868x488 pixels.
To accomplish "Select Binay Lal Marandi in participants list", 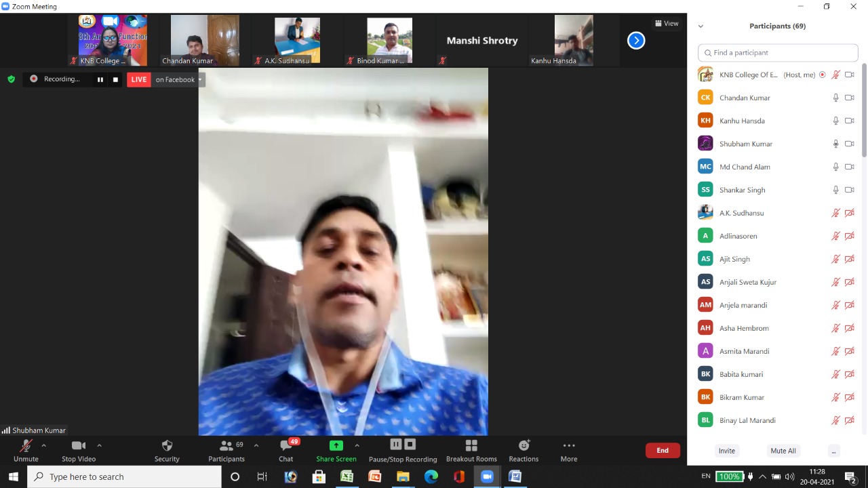I will click(778, 420).
